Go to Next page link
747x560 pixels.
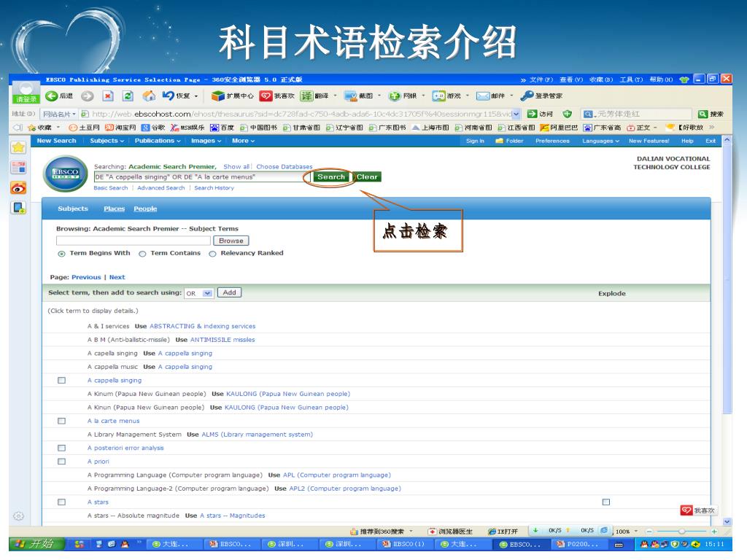pos(117,277)
